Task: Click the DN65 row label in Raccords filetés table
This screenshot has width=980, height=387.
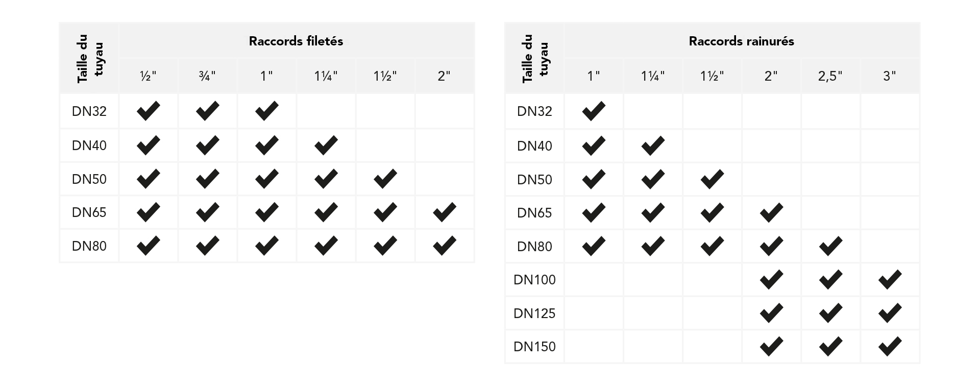Action: click(x=89, y=212)
